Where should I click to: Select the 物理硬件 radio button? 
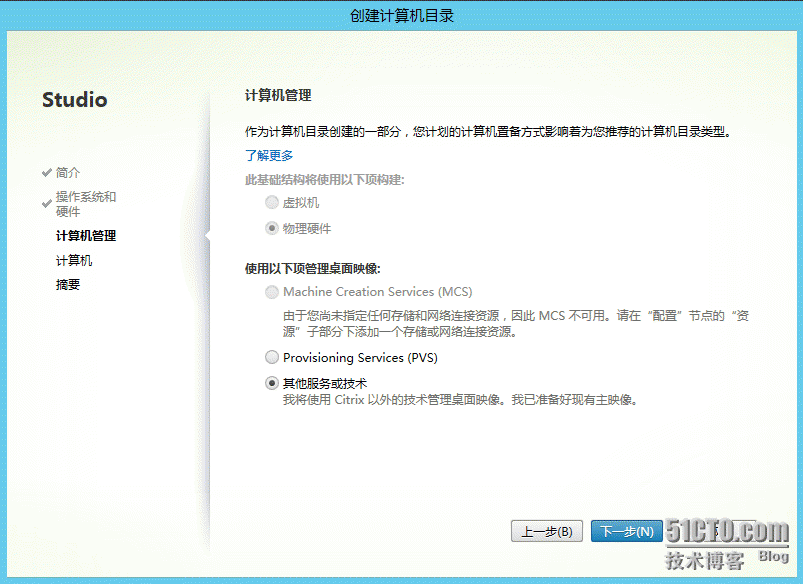tap(272, 228)
